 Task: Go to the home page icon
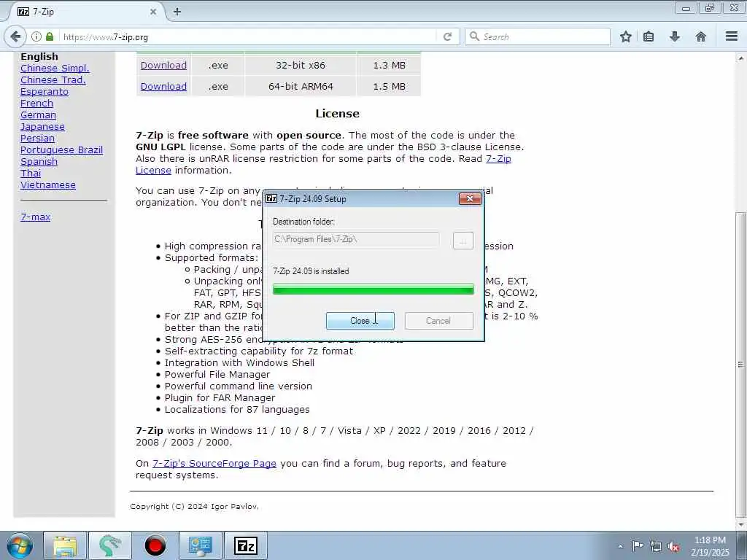[701, 36]
